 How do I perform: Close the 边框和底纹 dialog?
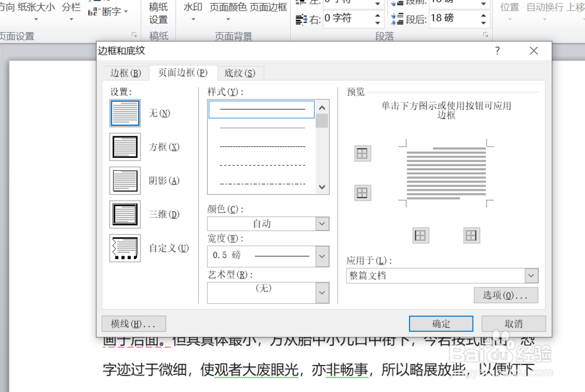(x=534, y=51)
